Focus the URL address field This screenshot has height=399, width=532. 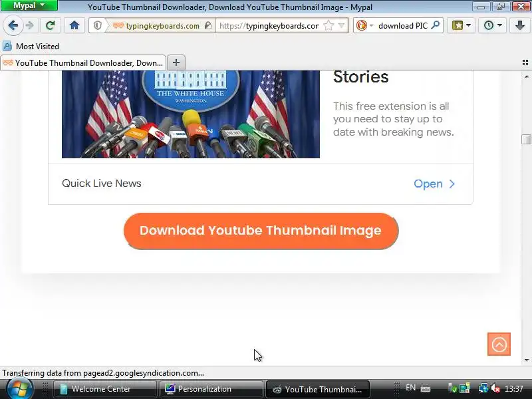(269, 26)
